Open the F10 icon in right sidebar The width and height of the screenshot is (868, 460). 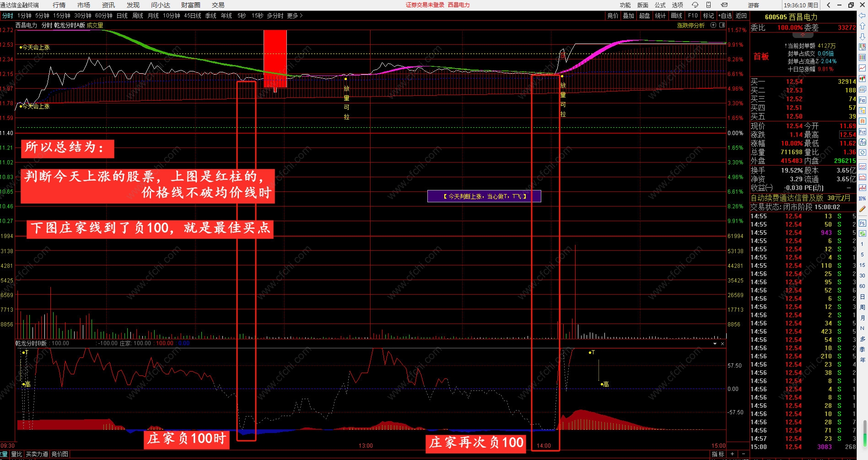pos(862,100)
